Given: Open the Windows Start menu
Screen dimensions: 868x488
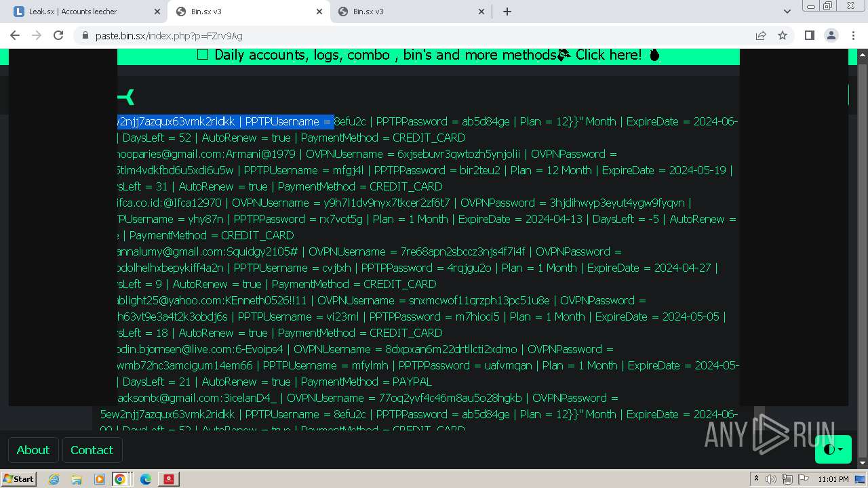Looking at the screenshot, I should 18,479.
